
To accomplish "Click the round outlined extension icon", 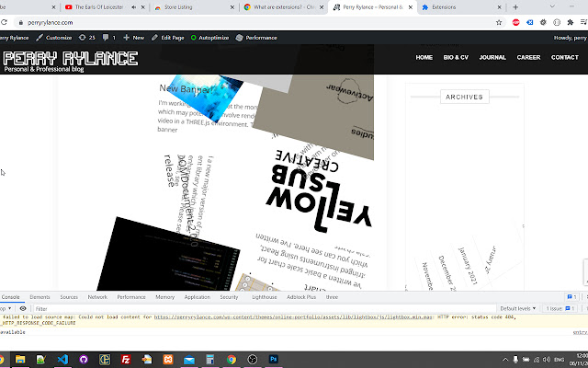I will 557,22.
